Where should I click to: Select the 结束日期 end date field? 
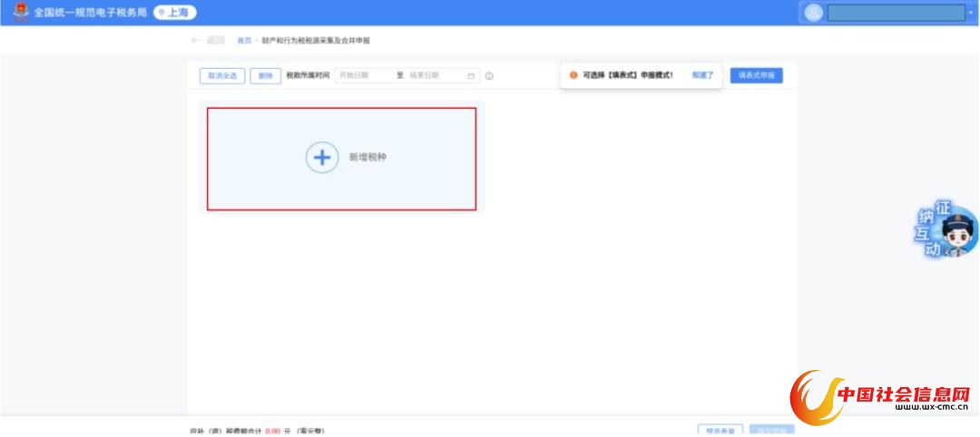(x=434, y=76)
